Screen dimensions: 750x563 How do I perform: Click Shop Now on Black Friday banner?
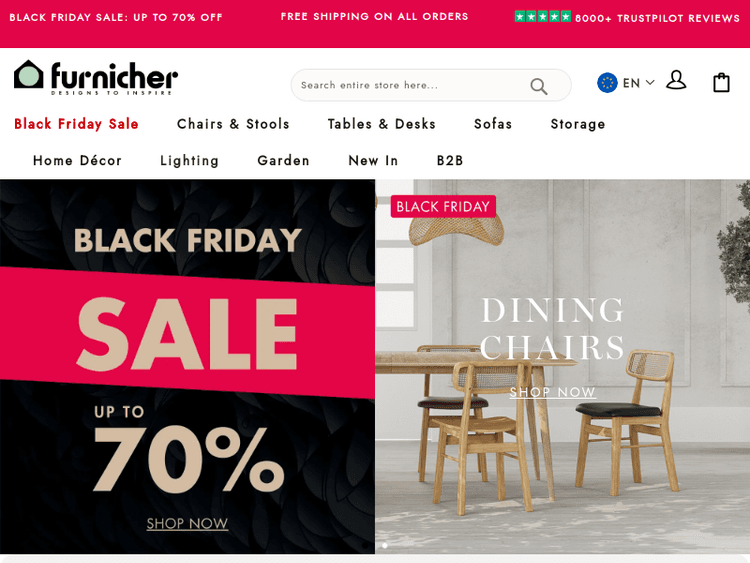tap(188, 524)
